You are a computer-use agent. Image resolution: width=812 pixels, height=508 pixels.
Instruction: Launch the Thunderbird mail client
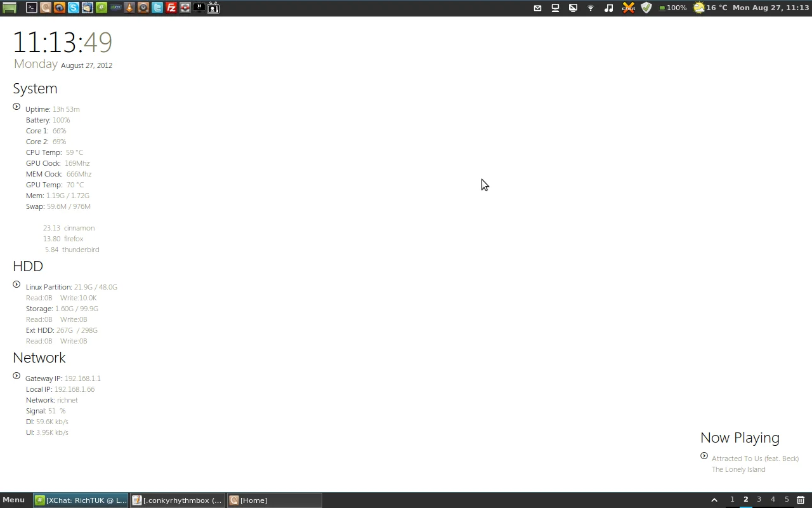[x=87, y=8]
